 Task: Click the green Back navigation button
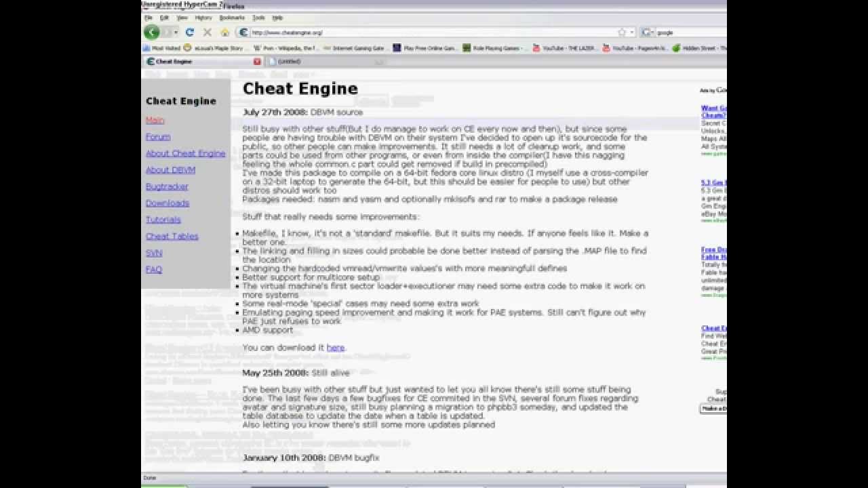click(x=151, y=32)
